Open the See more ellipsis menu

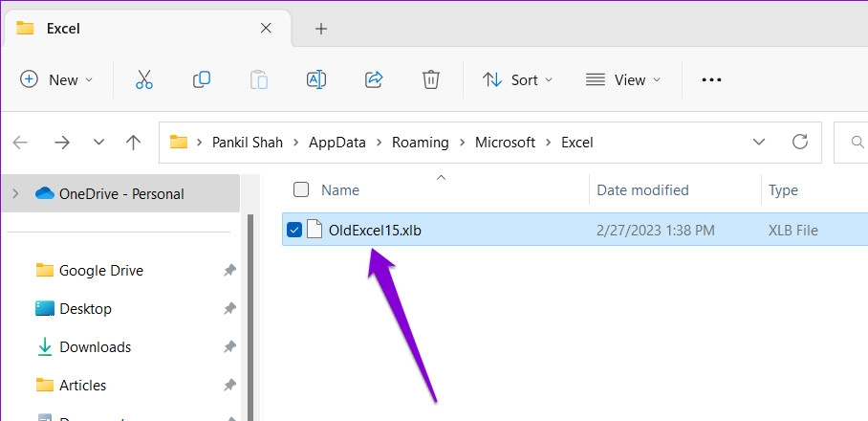(711, 79)
